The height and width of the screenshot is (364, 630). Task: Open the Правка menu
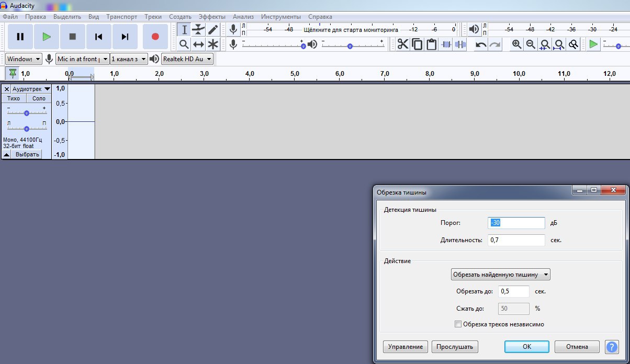pos(36,17)
